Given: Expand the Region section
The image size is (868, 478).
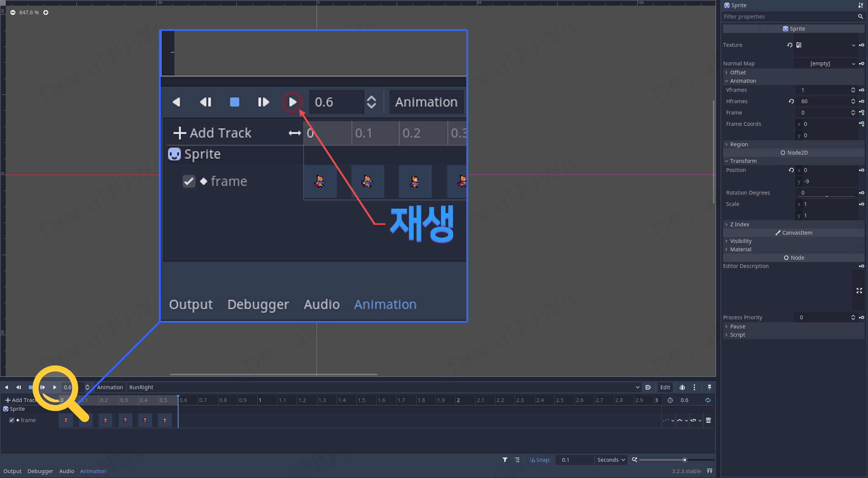Looking at the screenshot, I should [x=739, y=144].
